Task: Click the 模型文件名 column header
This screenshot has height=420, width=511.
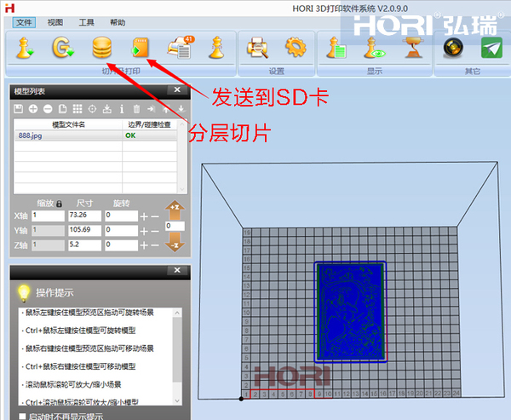Action: click(68, 124)
